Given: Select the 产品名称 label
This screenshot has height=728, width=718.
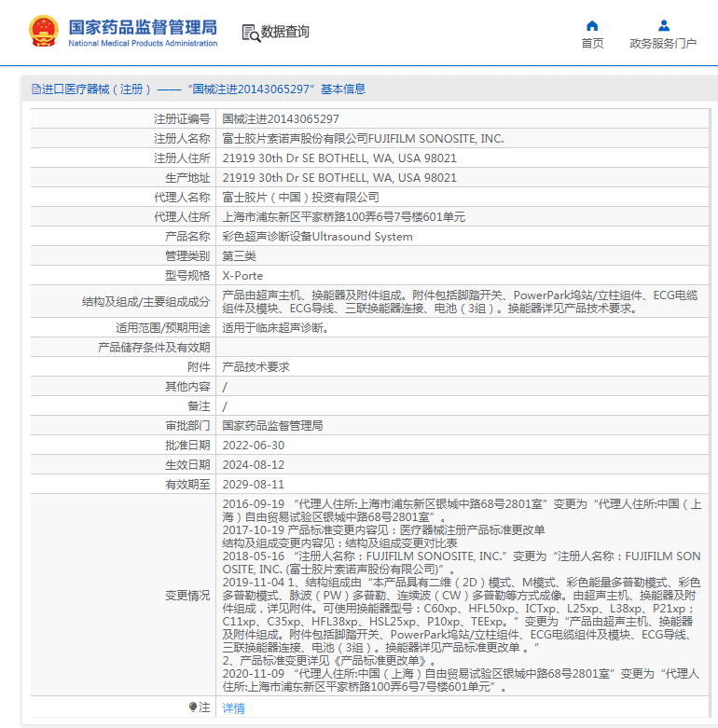Looking at the screenshot, I should 187,237.
